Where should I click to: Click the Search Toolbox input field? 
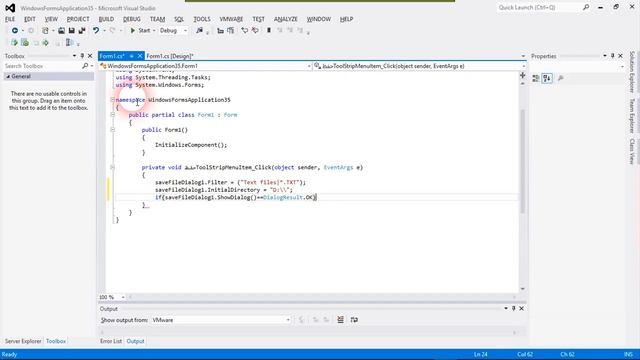click(43, 66)
